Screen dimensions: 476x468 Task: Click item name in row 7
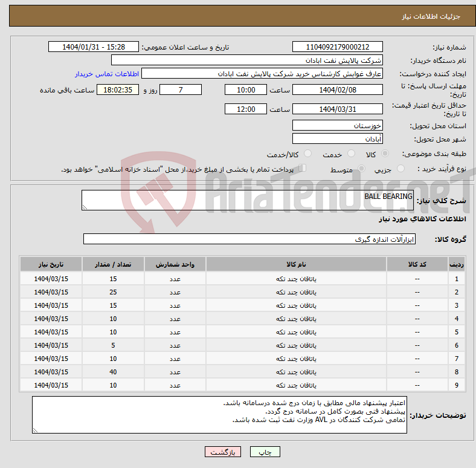point(296,359)
